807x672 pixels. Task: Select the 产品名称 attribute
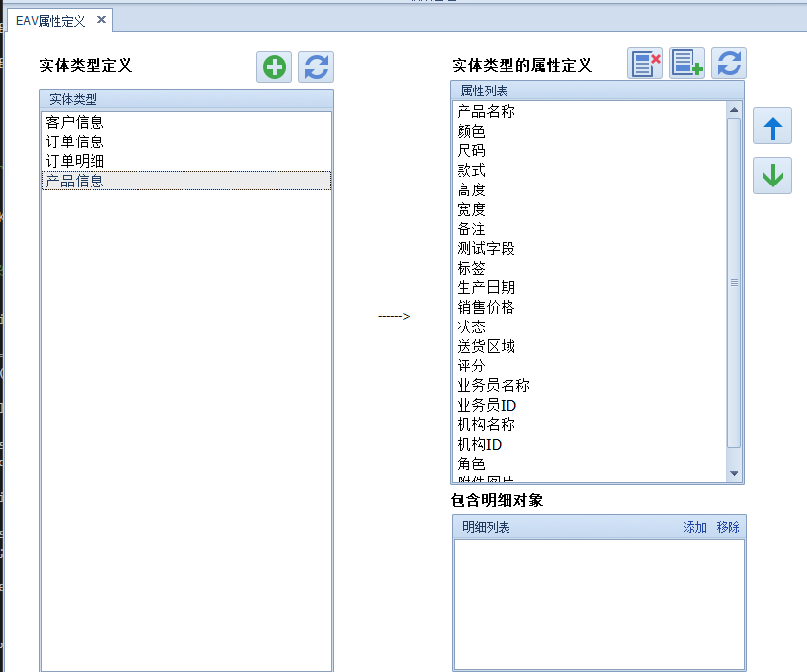click(589, 112)
